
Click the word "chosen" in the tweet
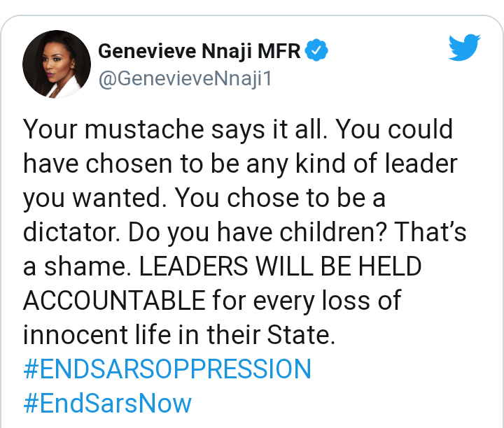point(129,164)
